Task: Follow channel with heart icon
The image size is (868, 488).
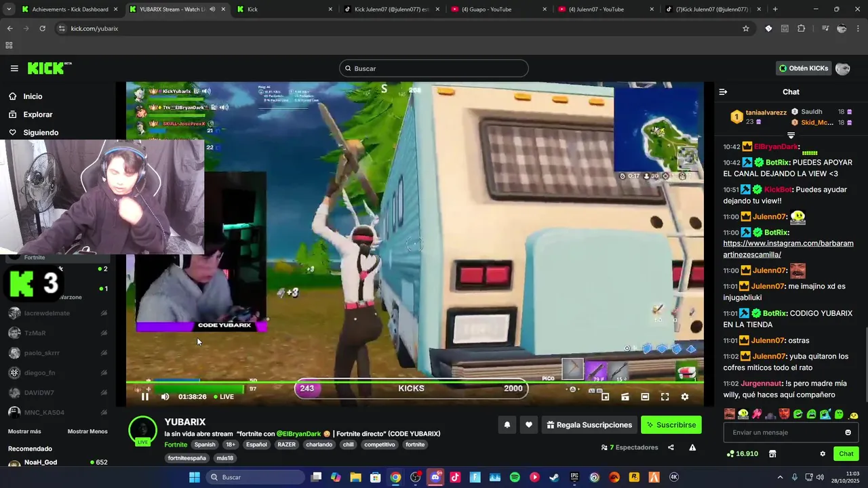Action: click(x=529, y=425)
